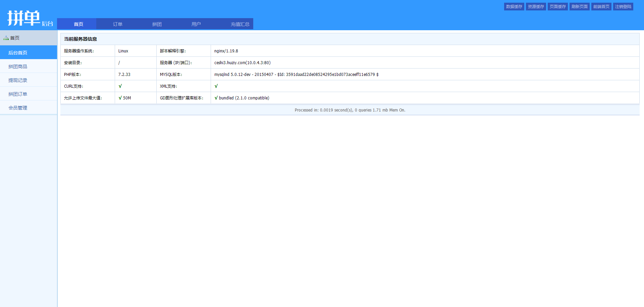
Task: Log out via 注销登陆
Action: pos(623,7)
